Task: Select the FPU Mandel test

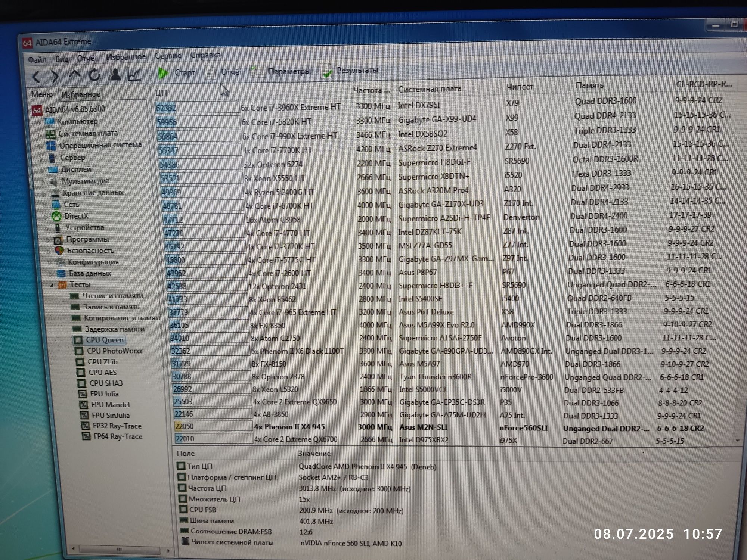Action: (x=110, y=405)
